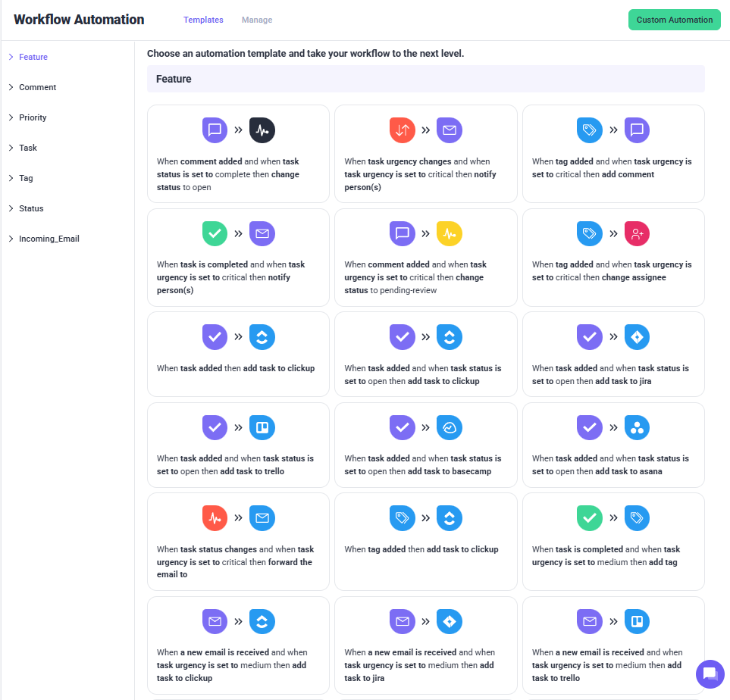Click the Asana icon in template card
The width and height of the screenshot is (730, 700).
tap(637, 427)
